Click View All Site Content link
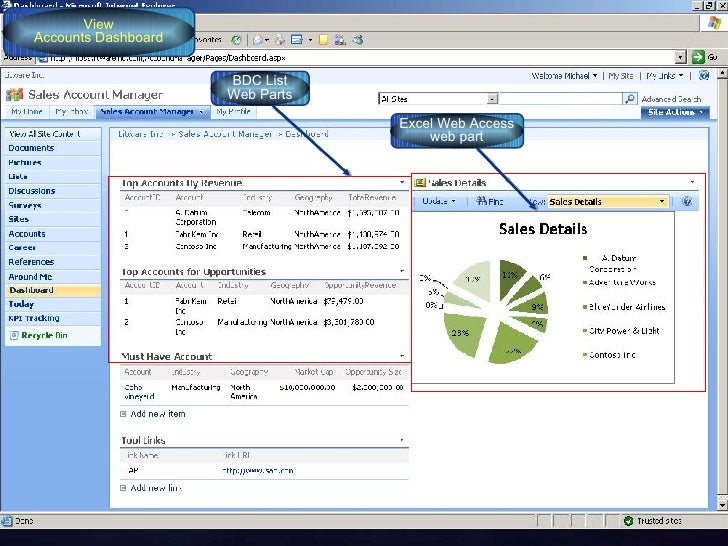This screenshot has height=546, width=728. tap(45, 134)
